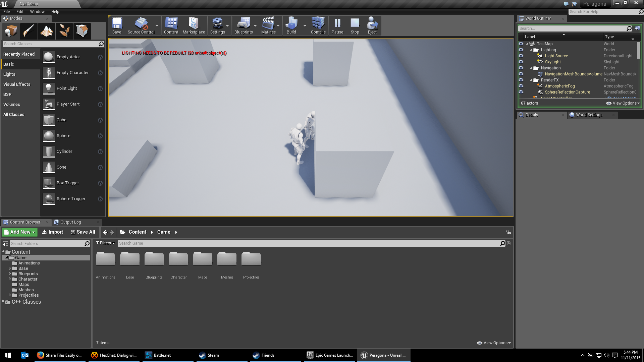644x362 pixels.
Task: Open the File menu
Action: pos(6,11)
